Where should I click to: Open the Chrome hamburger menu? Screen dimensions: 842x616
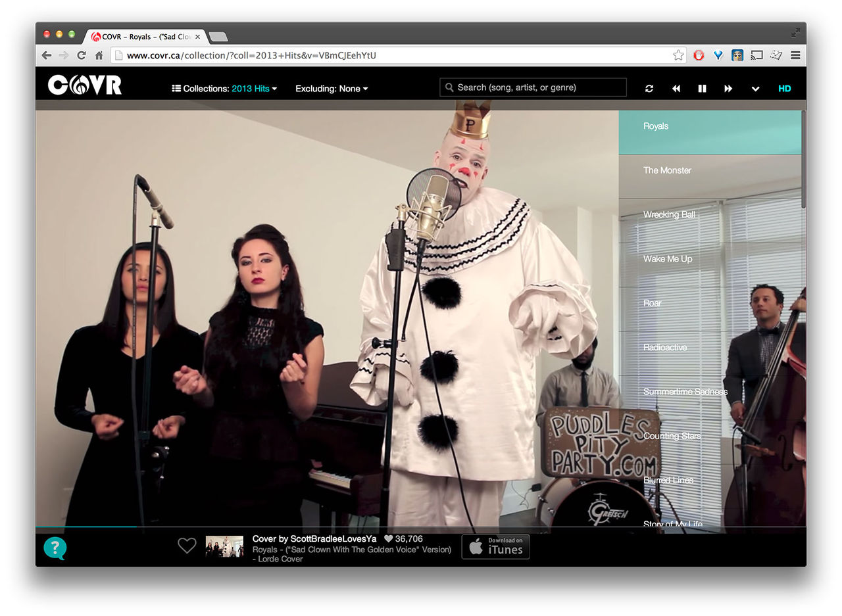coord(795,55)
